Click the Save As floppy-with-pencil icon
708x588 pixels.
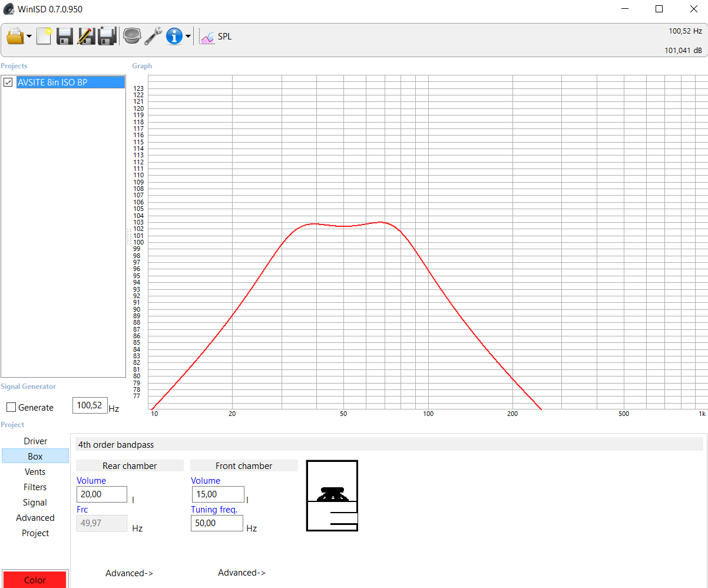pos(86,37)
